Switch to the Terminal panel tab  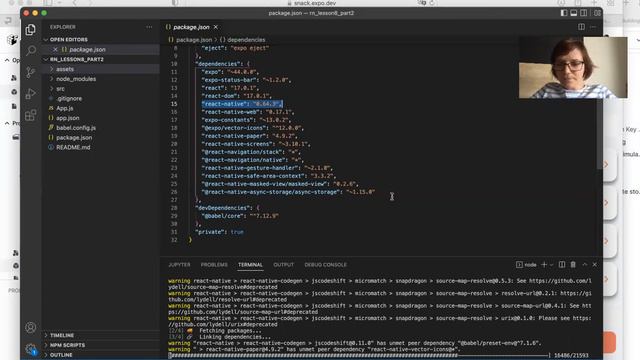(x=250, y=264)
